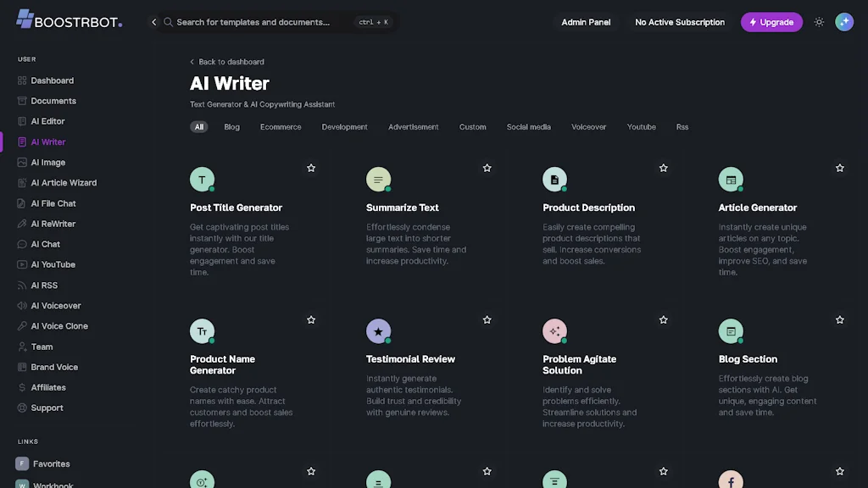Switch to the Blog category tab

[x=231, y=126]
